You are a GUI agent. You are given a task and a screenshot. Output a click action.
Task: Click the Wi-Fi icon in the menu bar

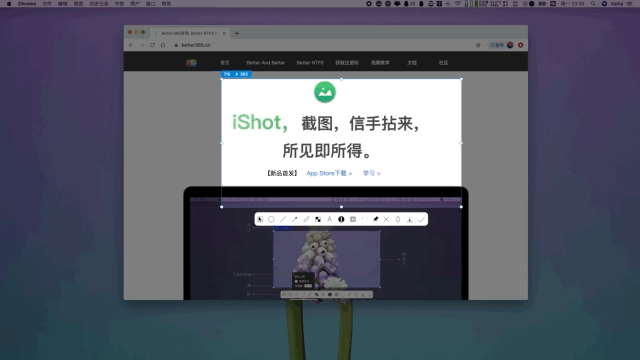tap(458, 4)
